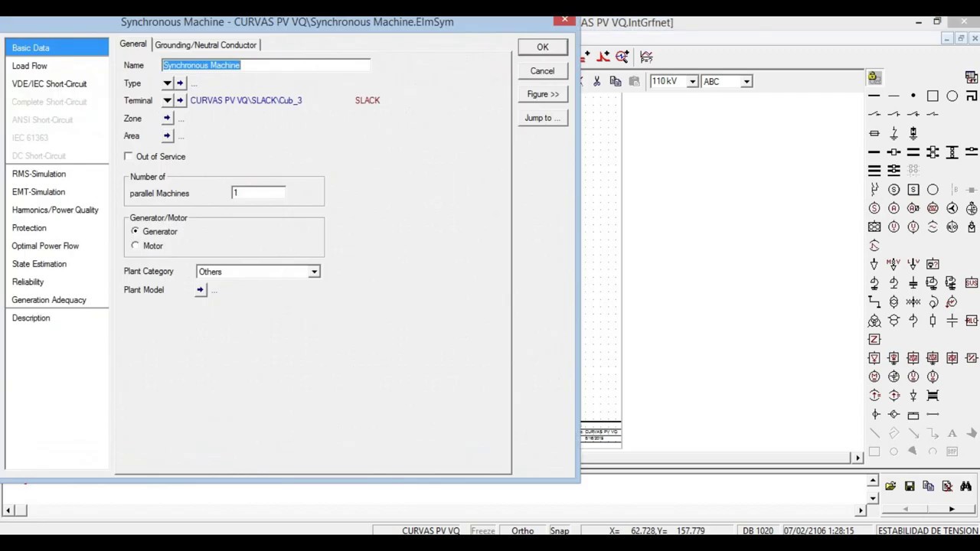Click the freeze mode padlock icon
Screen dimensions: 980x551
(874, 77)
